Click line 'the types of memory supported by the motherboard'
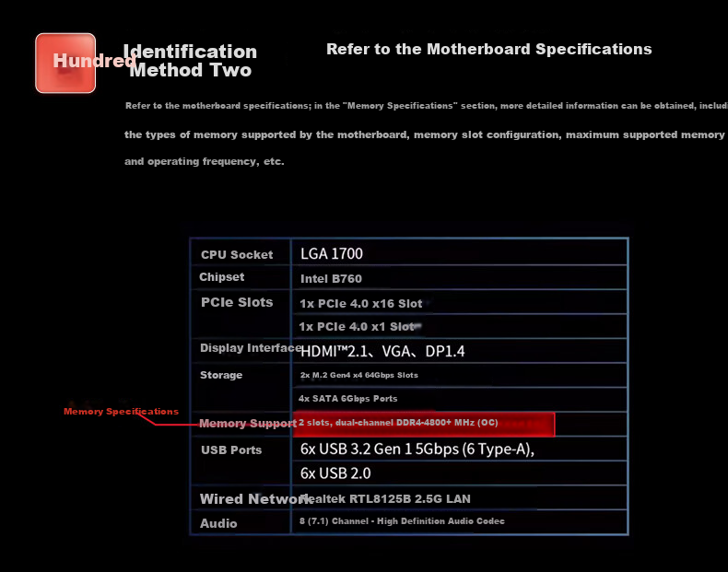This screenshot has height=572, width=728. pos(424,134)
